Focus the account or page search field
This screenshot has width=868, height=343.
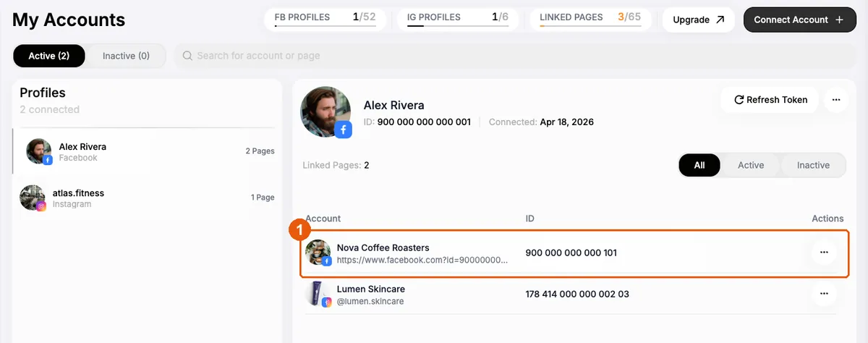pos(514,56)
